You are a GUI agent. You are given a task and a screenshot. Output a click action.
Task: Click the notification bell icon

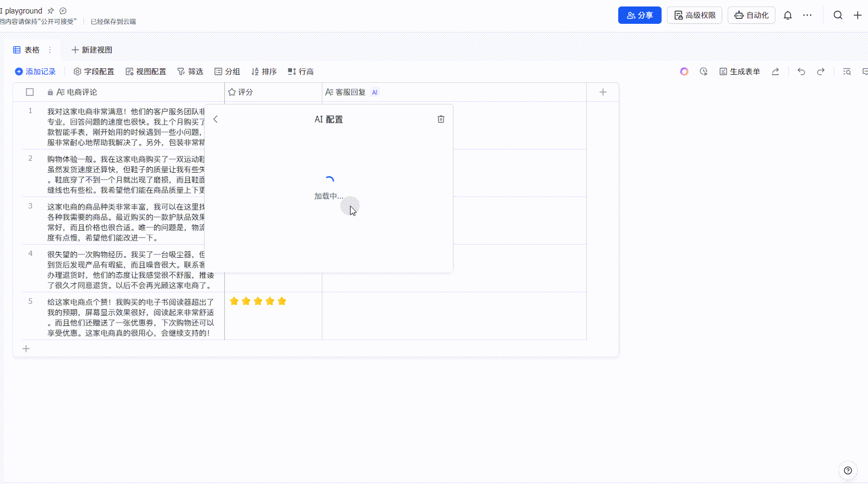pos(788,15)
